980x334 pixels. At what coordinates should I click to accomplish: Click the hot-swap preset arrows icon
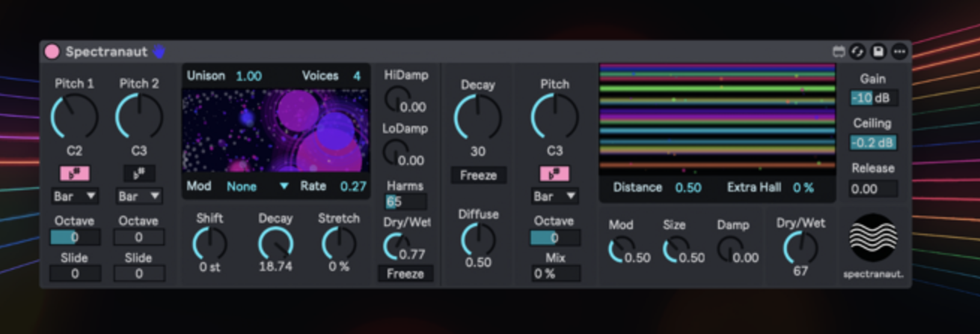click(x=858, y=52)
